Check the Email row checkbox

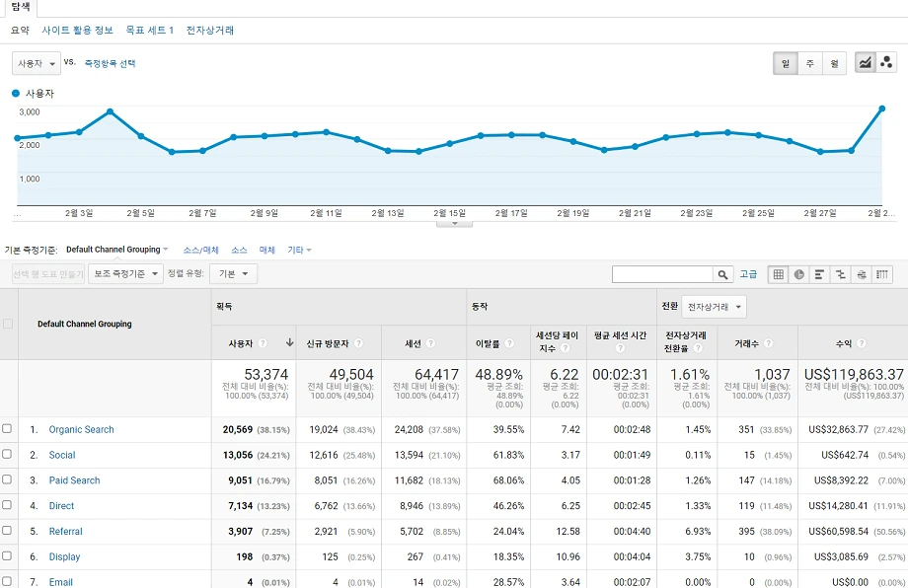coord(7,581)
